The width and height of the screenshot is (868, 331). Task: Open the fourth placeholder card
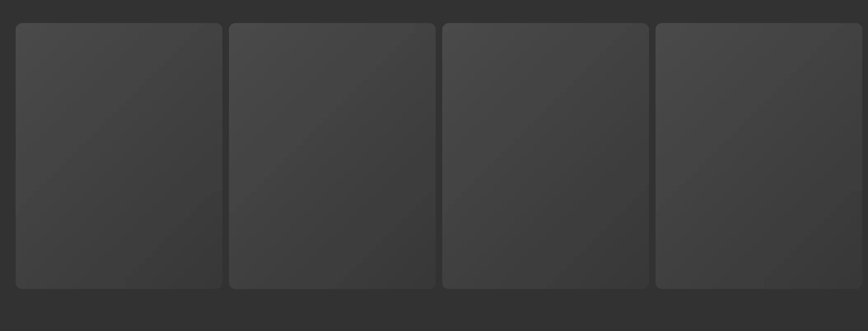[759, 156]
